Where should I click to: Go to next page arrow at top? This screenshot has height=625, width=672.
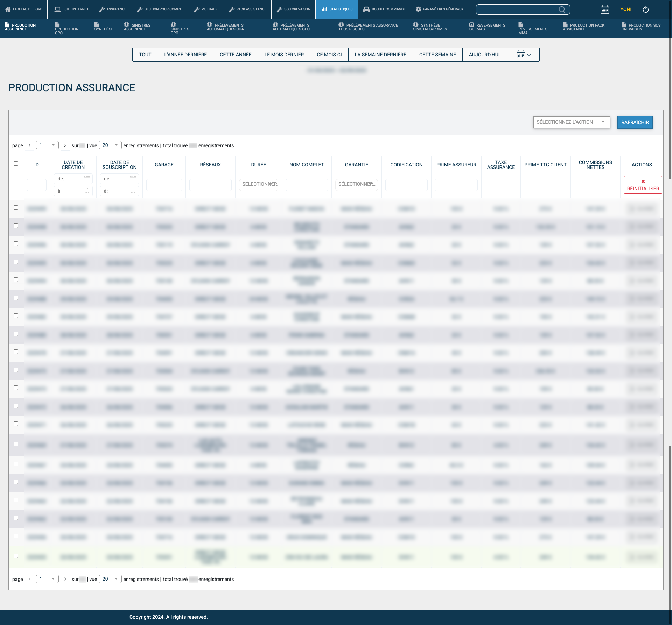65,145
